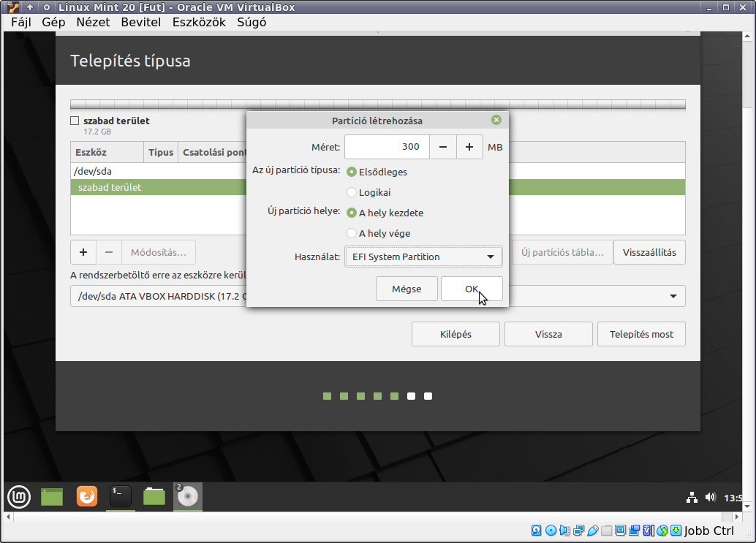Click the Kilépés button

tap(456, 334)
